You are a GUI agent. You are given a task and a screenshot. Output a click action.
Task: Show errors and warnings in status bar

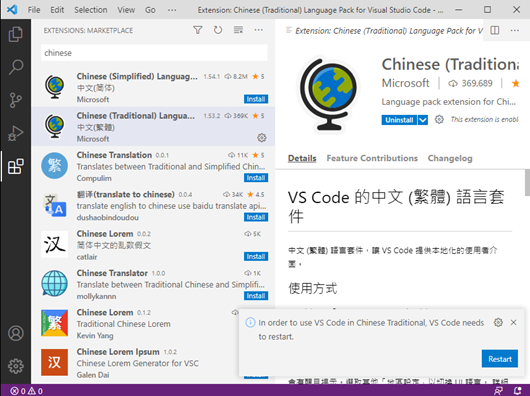tap(26, 391)
